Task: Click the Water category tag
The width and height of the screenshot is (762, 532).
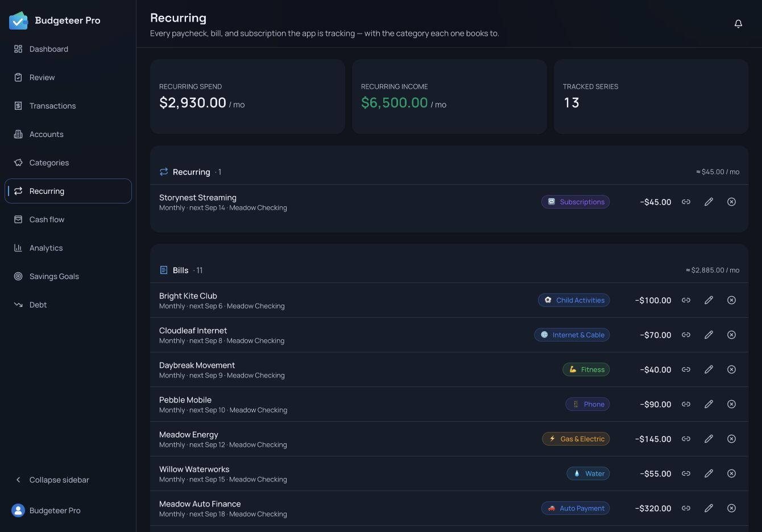Action: [588, 473]
